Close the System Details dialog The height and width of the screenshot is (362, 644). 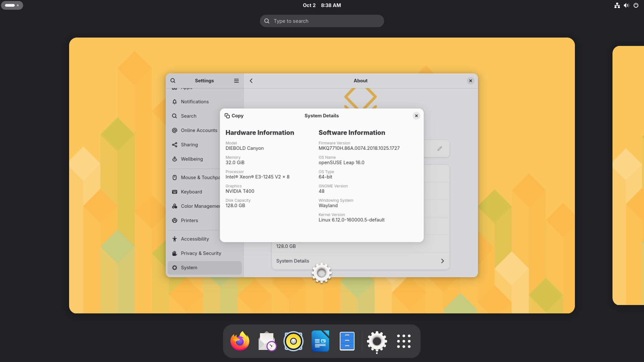pyautogui.click(x=416, y=116)
